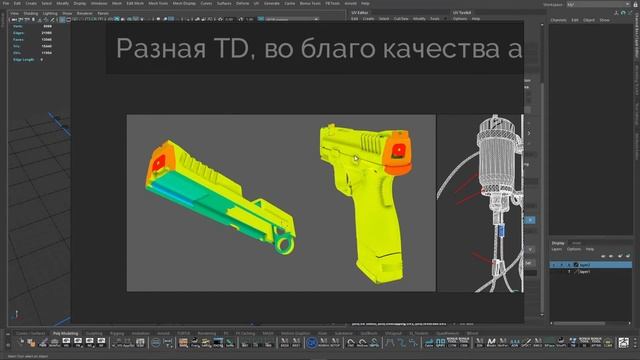Open the Channels menu in Channel Box

pos(558,20)
